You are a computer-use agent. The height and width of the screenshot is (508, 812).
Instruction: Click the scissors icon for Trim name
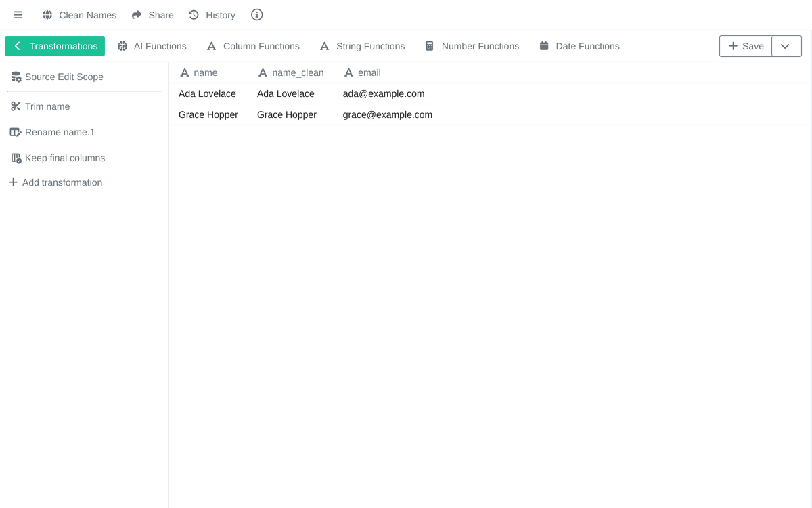click(16, 106)
